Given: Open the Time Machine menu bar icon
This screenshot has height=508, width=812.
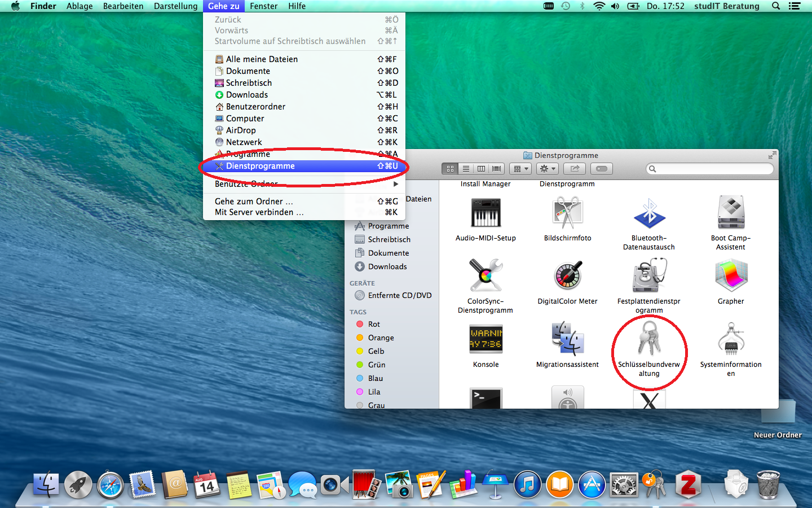Looking at the screenshot, I should (566, 6).
